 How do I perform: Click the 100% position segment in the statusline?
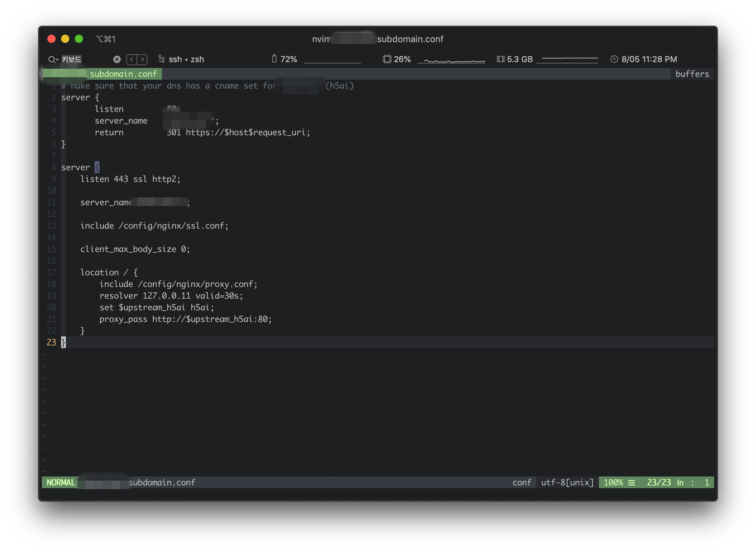(x=613, y=482)
